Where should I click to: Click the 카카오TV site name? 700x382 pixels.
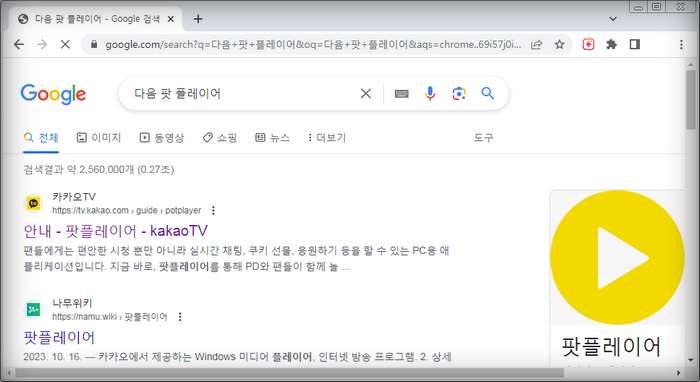74,197
